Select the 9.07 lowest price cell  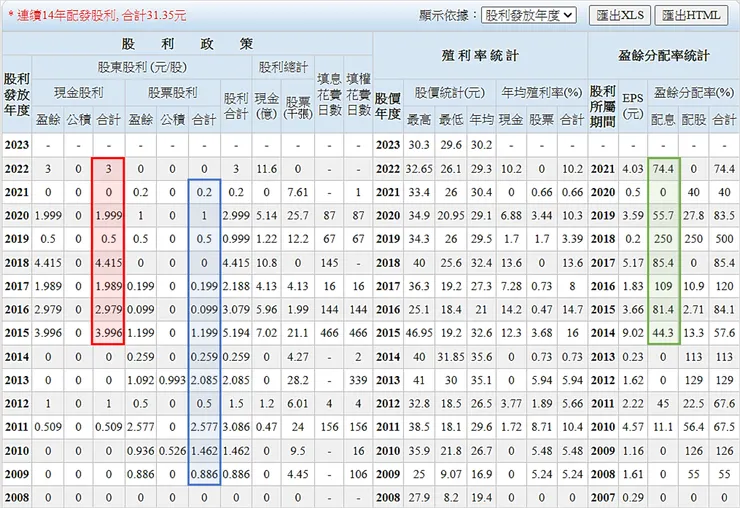pos(451,474)
